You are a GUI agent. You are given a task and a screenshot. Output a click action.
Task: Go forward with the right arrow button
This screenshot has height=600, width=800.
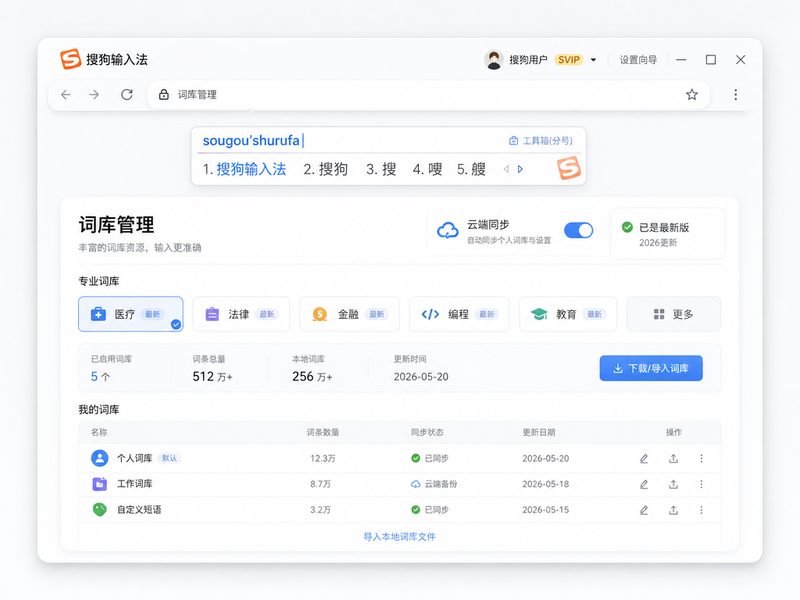[94, 94]
